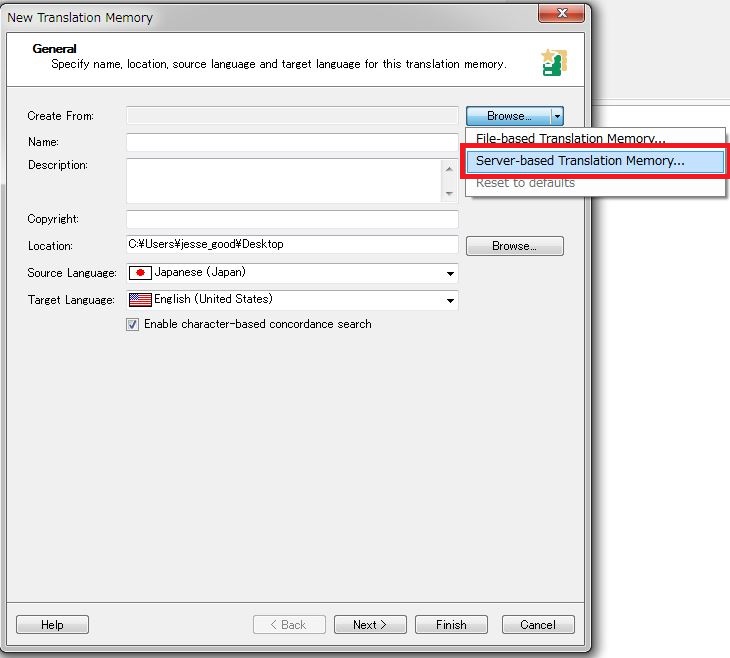
Task: Focus the Description text area
Action: click(x=283, y=180)
